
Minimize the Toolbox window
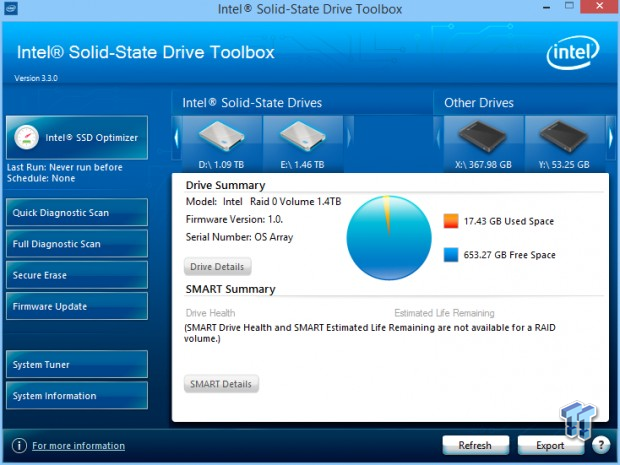546,7
